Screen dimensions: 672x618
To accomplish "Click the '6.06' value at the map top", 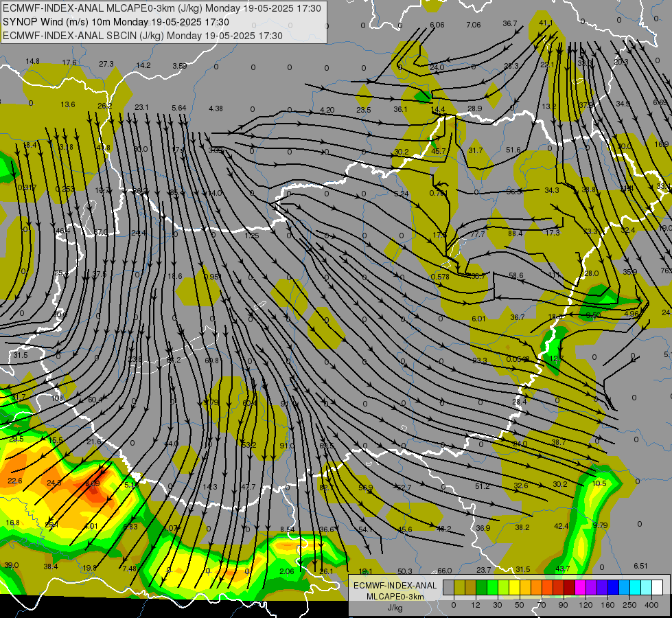I will 437,25.
